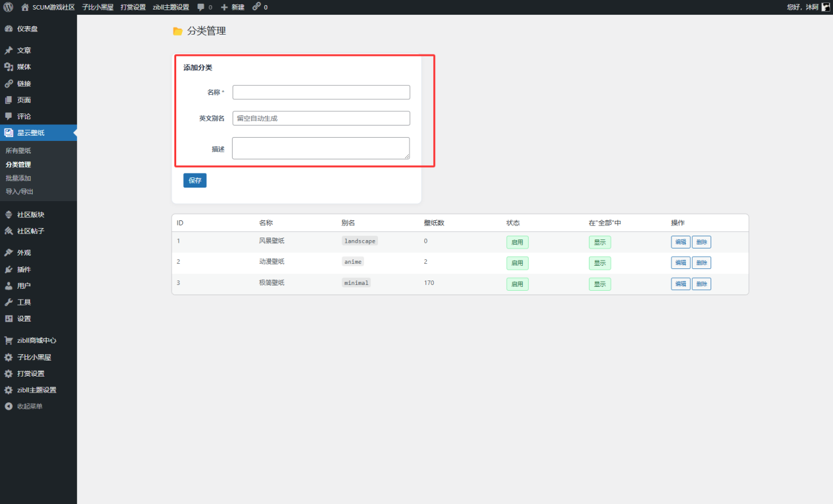Viewport: 833px width, 504px height.
Task: Click the 媒体 media icon
Action: click(x=9, y=67)
